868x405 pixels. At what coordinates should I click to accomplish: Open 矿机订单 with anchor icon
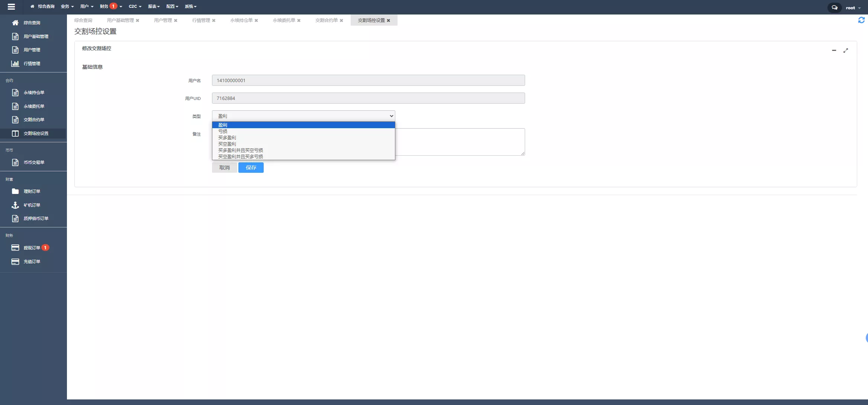pyautogui.click(x=32, y=205)
